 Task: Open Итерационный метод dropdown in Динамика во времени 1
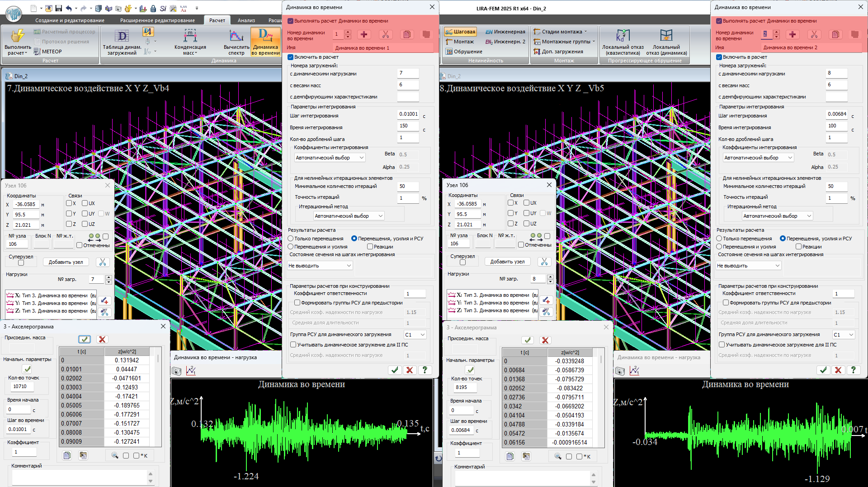[349, 216]
